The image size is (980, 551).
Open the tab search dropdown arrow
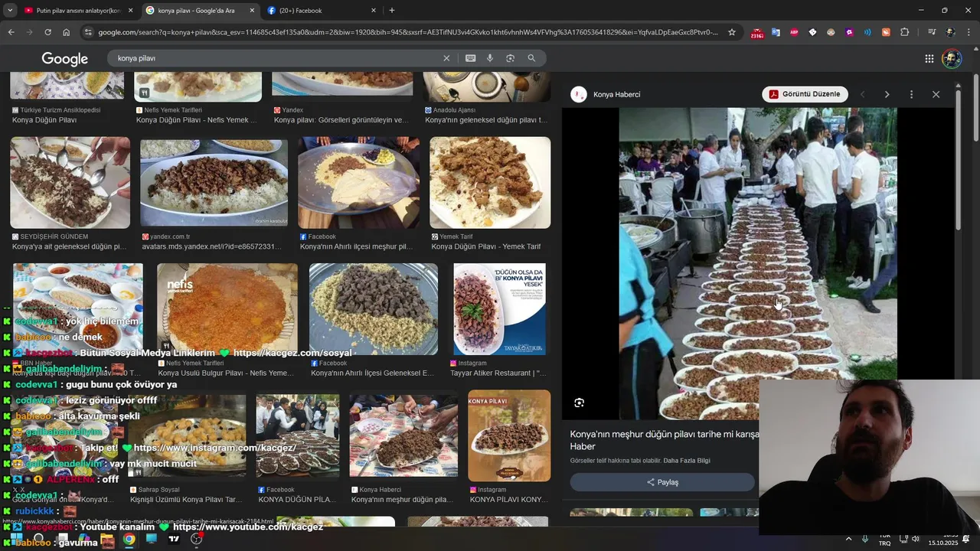[x=10, y=10]
